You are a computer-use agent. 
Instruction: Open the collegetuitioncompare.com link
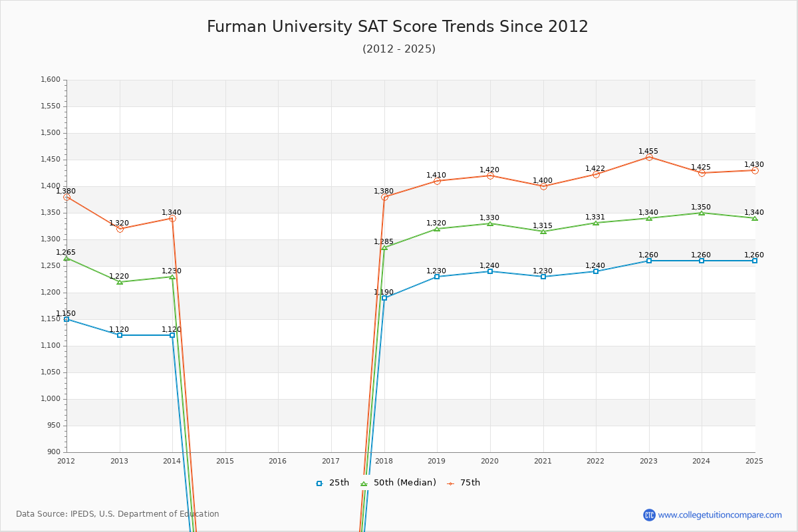click(x=720, y=515)
